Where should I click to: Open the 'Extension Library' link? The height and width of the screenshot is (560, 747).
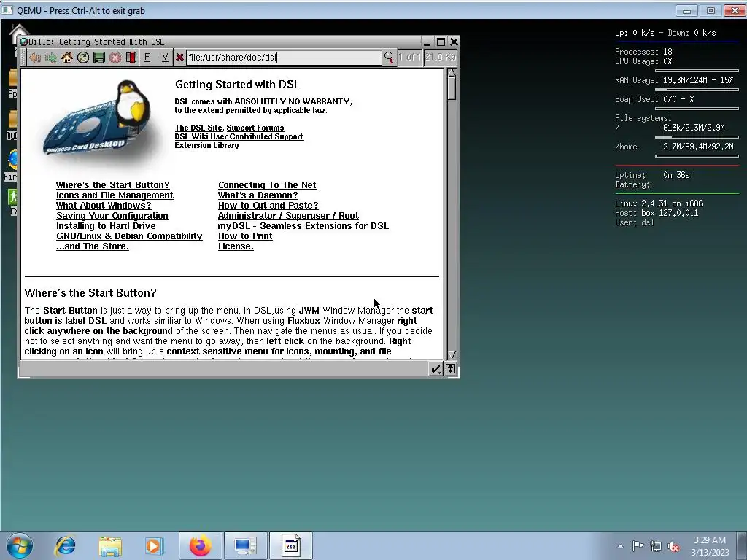point(206,145)
